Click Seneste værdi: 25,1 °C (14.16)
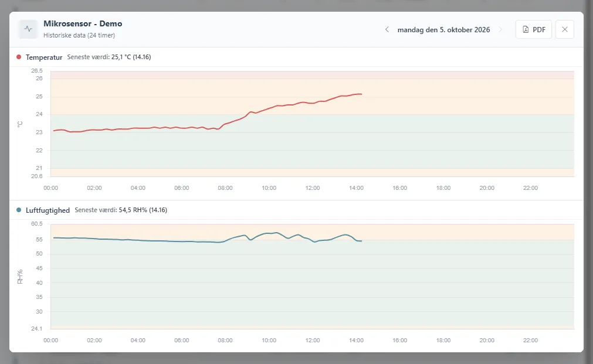Screen dimensions: 593x364 click(109, 57)
